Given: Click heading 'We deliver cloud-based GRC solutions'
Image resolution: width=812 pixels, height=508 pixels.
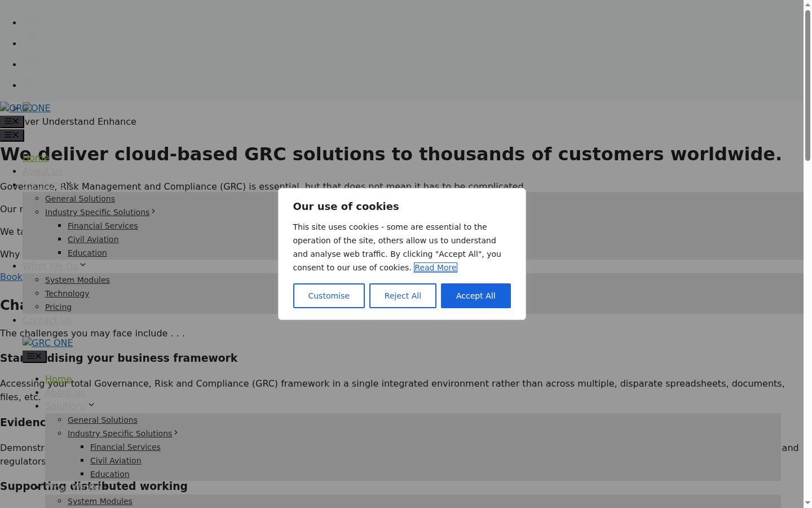Looking at the screenshot, I should pyautogui.click(x=391, y=154).
